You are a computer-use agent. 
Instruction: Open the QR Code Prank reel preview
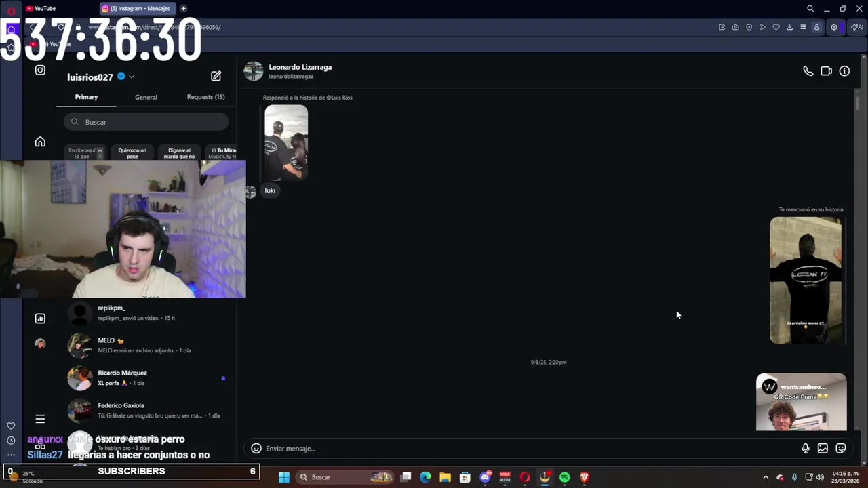[x=802, y=403]
